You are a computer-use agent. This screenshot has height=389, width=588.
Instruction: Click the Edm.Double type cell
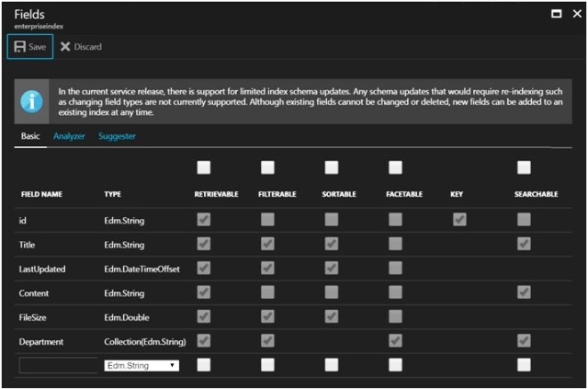127,317
